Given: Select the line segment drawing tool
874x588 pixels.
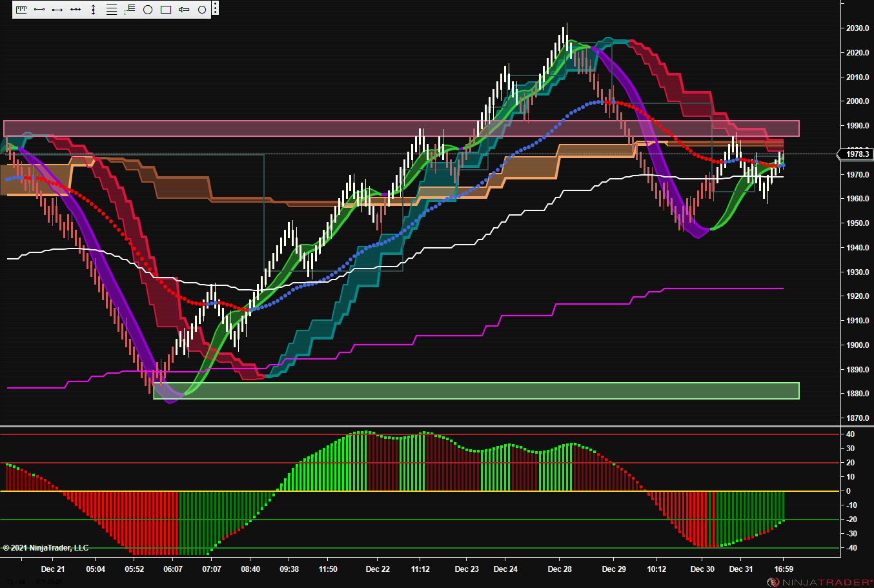Looking at the screenshot, I should [x=39, y=10].
